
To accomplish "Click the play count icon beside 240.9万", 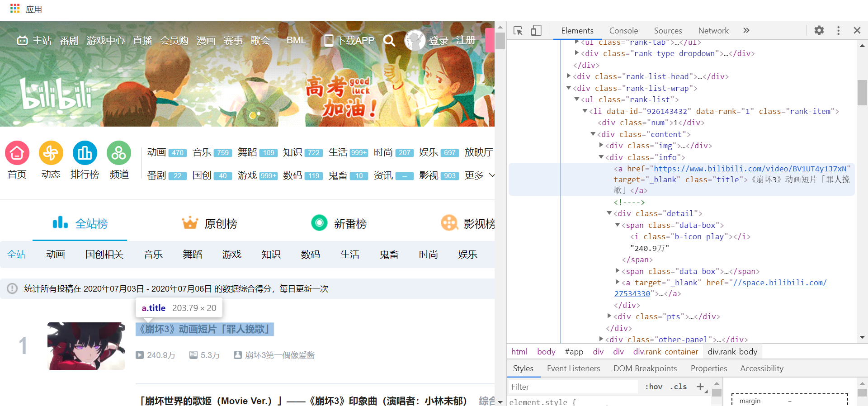I will click(140, 355).
